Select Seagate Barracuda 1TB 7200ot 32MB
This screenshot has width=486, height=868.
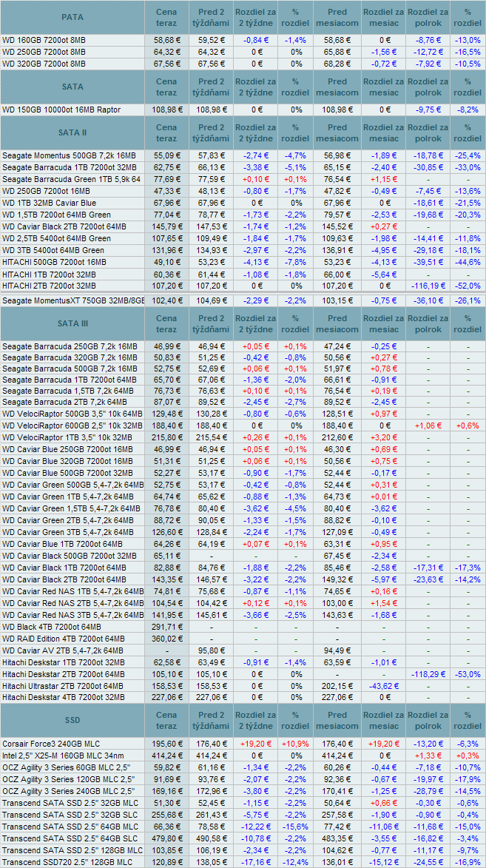pos(70,168)
